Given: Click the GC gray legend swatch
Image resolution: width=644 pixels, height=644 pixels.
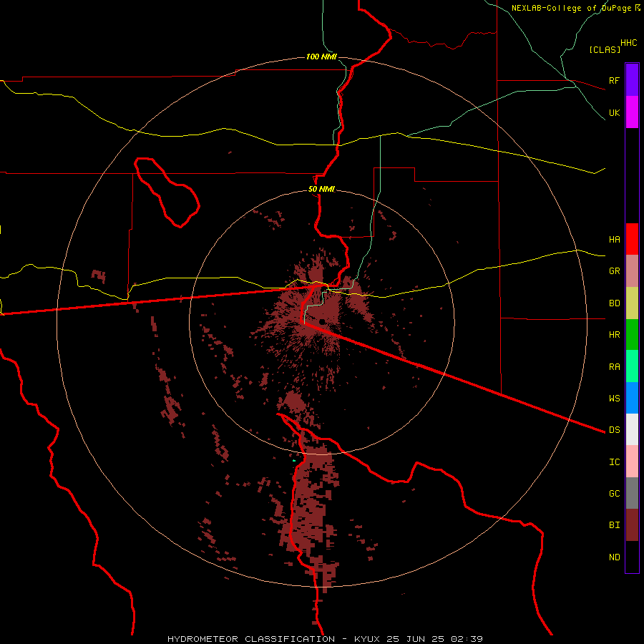Looking at the screenshot, I should pos(632,493).
